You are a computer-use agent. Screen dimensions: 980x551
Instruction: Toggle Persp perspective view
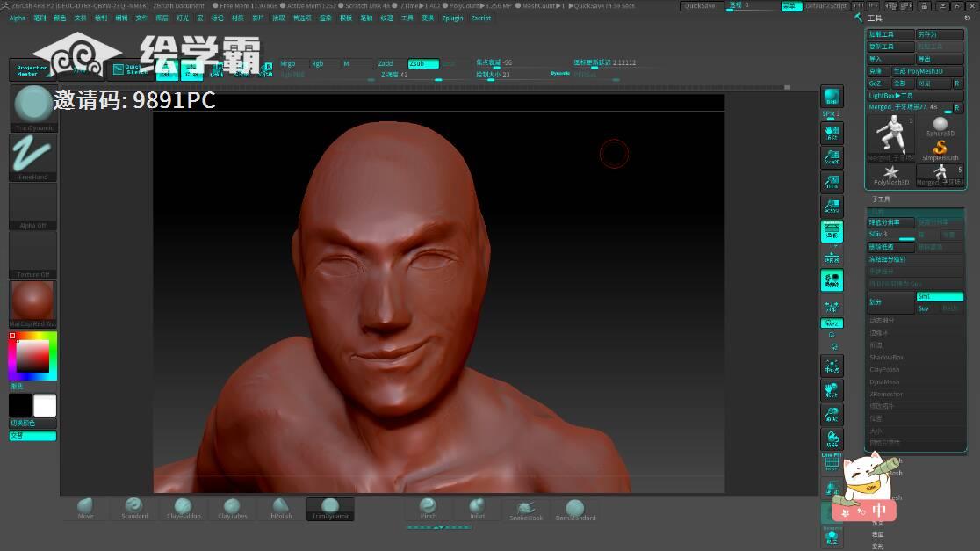832,231
